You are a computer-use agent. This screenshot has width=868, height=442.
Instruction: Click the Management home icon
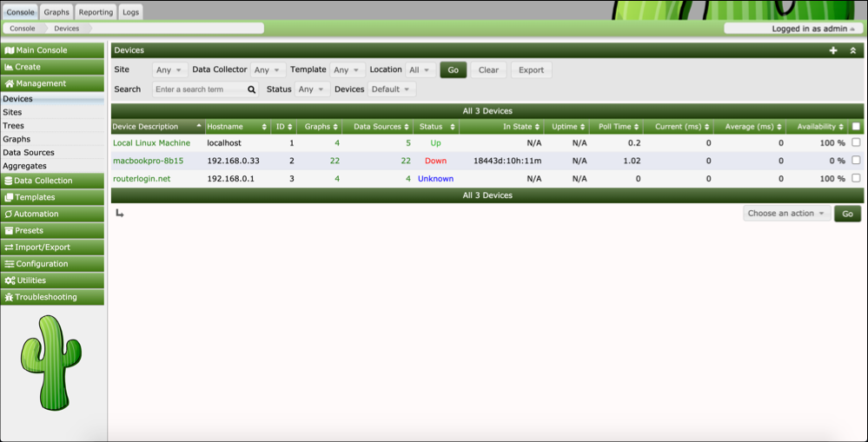pyautogui.click(x=9, y=83)
